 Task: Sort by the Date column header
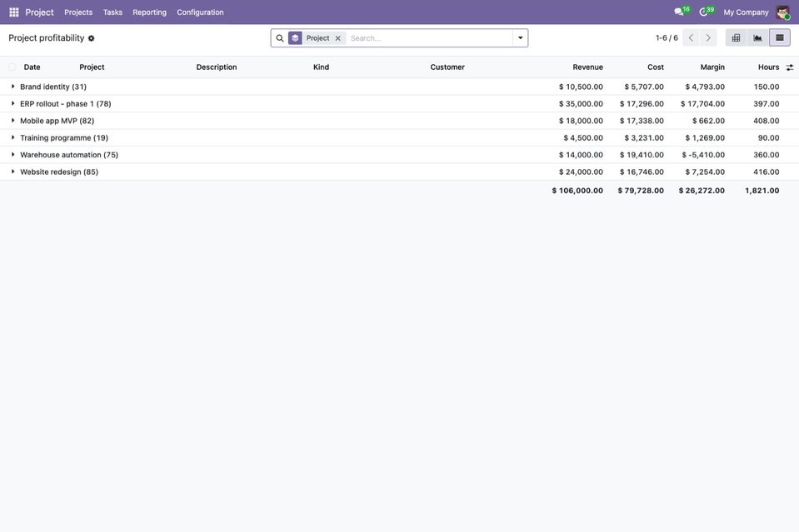tap(32, 67)
